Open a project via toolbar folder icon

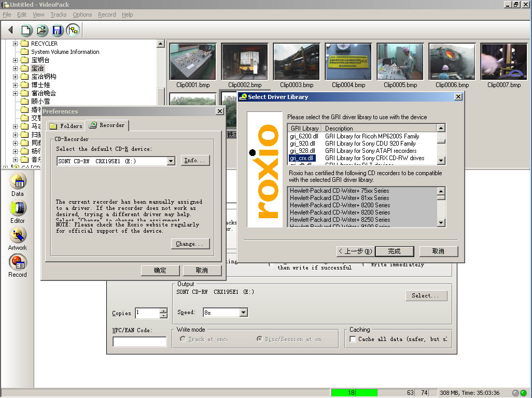coord(41,30)
